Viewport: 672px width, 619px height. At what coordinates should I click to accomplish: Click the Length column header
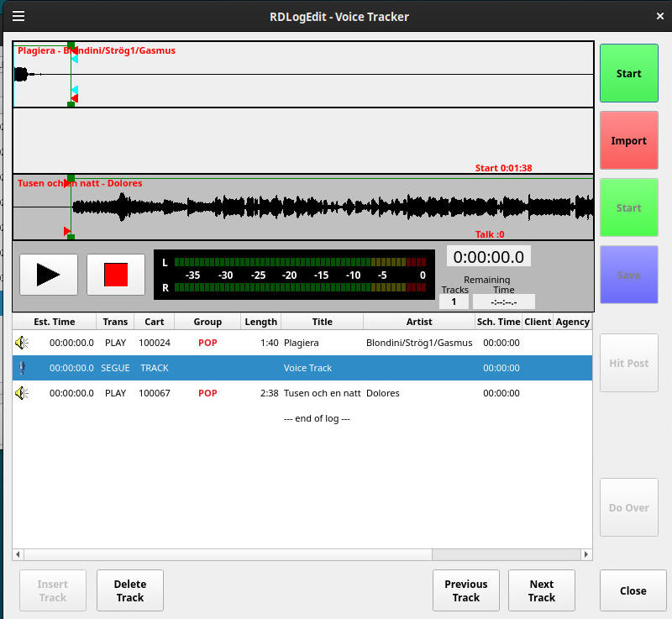261,322
